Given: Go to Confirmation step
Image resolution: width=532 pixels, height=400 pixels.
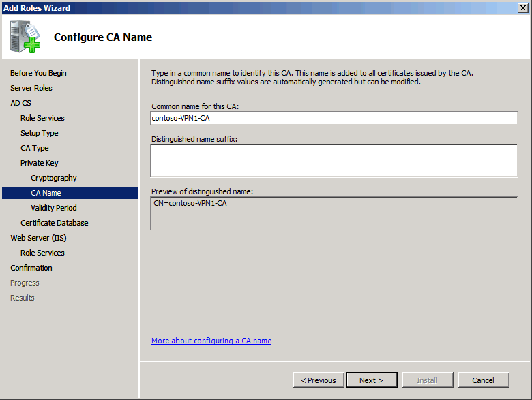Looking at the screenshot, I should (31, 268).
